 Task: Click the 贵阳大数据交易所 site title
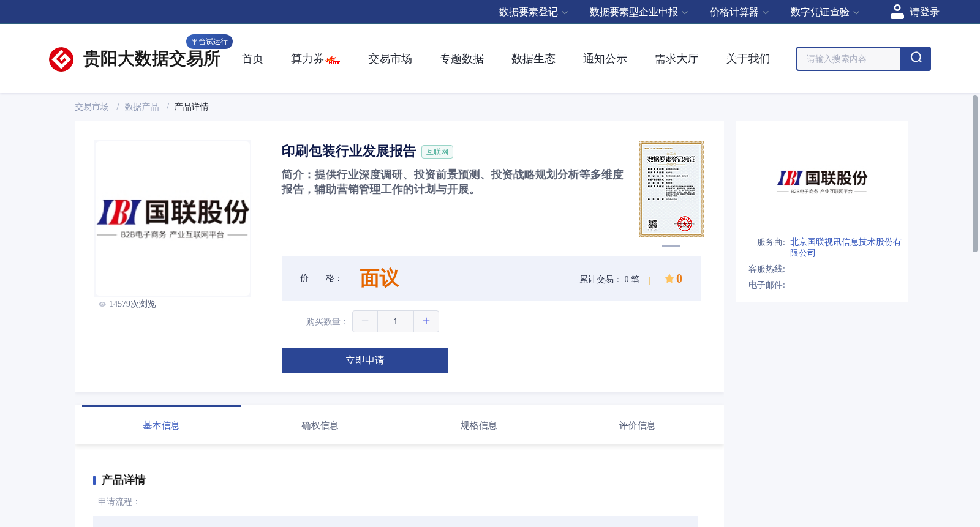point(151,59)
